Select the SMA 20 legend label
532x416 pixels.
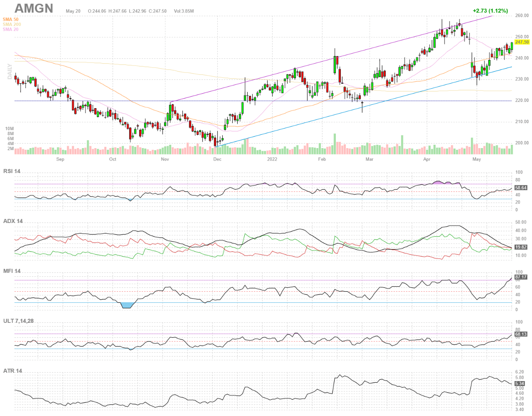[x=11, y=30]
